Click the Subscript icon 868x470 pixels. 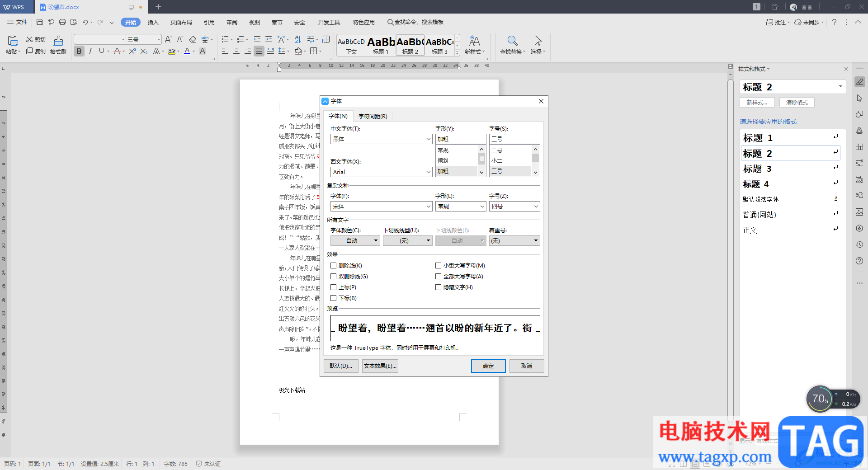click(144, 52)
